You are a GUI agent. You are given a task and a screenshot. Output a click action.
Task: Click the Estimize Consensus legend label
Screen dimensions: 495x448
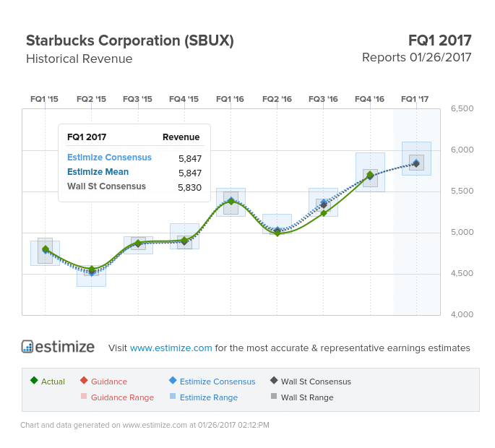pos(218,382)
